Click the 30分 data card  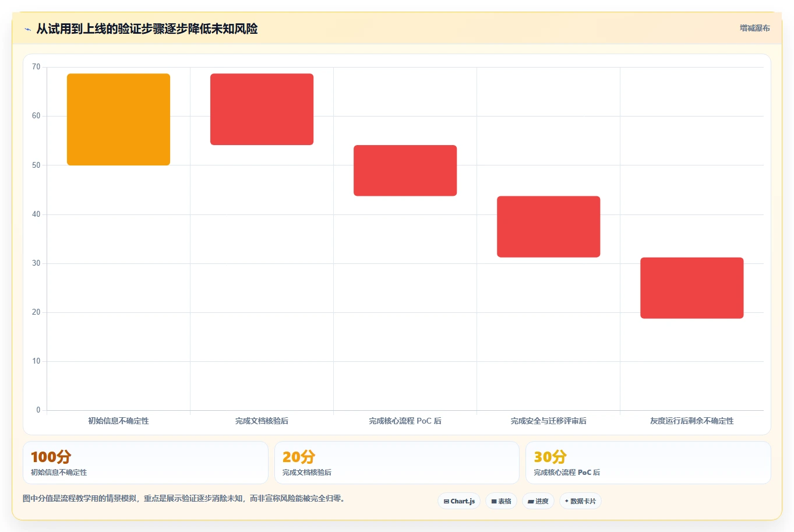tap(648, 463)
